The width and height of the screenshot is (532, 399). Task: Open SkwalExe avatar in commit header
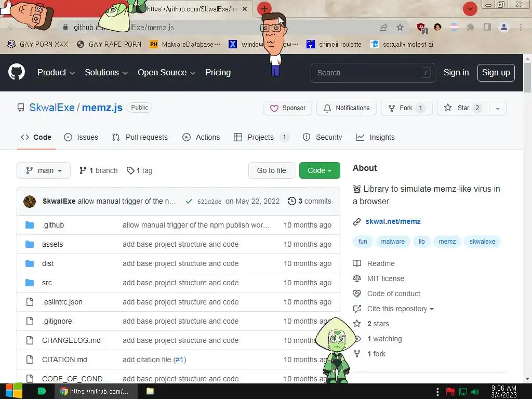point(30,201)
